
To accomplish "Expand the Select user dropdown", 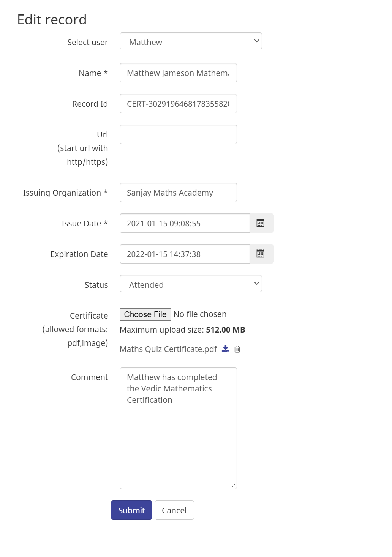I will 190,41.
